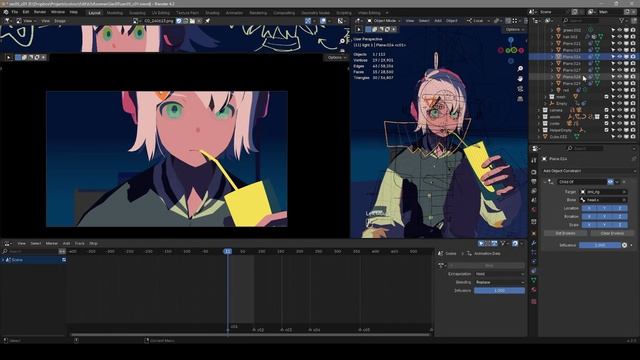
Task: Toggle camera view gizmo in 3D viewport
Action: 520,89
